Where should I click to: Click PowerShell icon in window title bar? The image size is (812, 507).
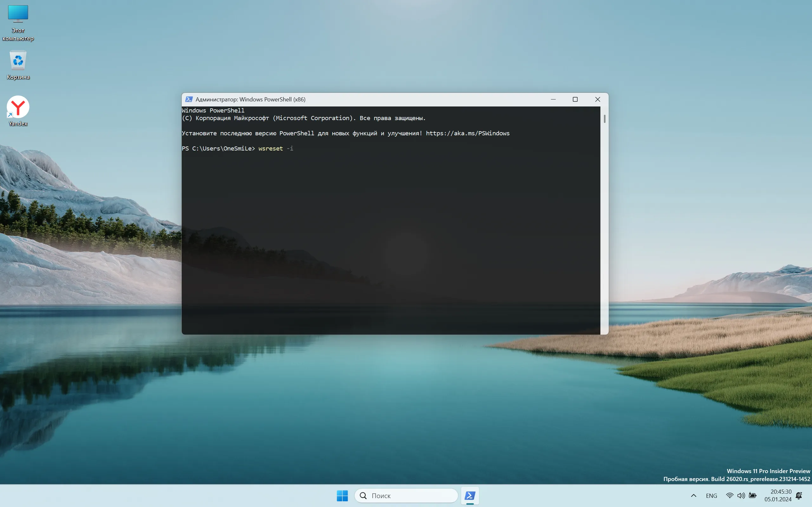coord(189,99)
